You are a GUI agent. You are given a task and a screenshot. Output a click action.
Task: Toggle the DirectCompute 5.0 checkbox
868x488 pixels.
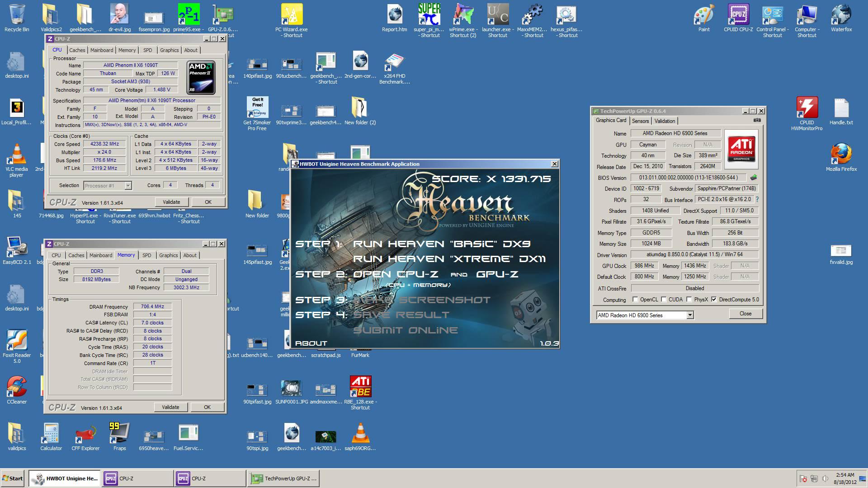pyautogui.click(x=714, y=299)
